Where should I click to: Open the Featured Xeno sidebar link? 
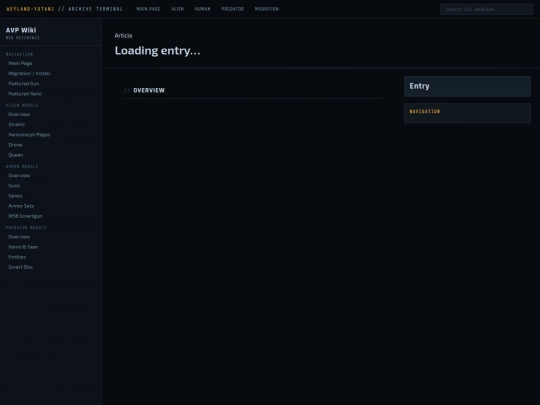tap(25, 94)
